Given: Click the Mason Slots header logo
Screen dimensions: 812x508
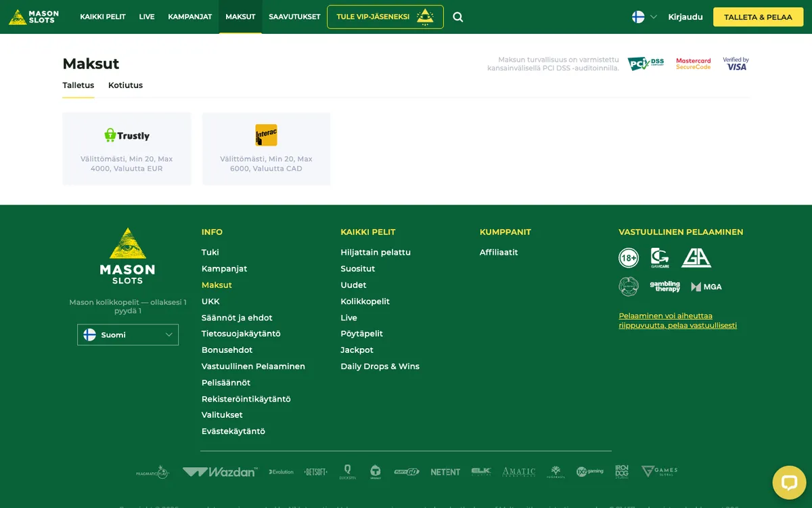Looking at the screenshot, I should point(34,17).
